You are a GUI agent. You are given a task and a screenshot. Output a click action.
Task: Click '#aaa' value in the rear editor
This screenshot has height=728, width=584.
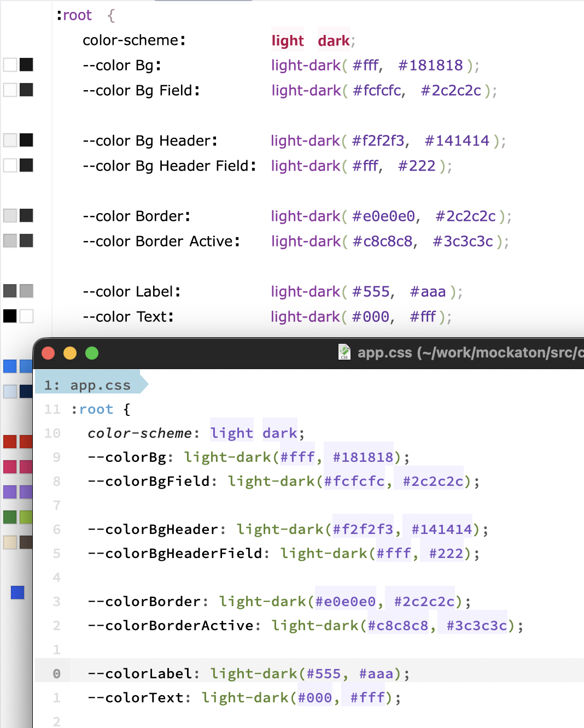point(428,292)
